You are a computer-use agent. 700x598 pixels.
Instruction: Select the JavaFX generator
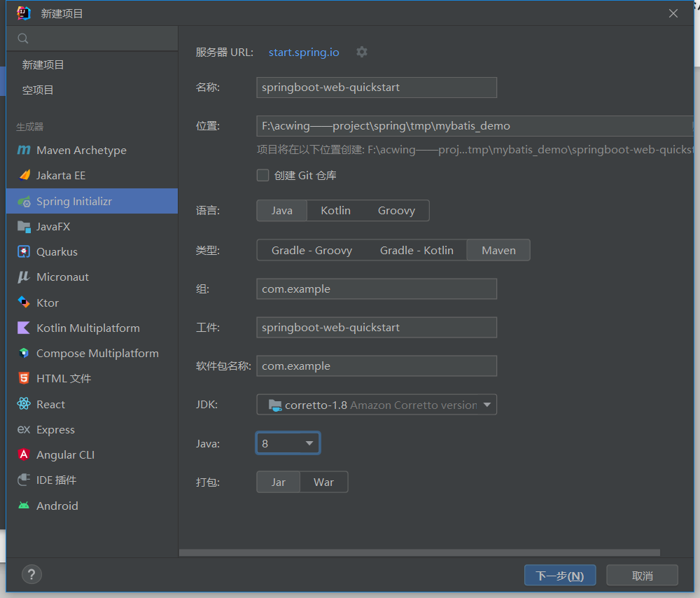pyautogui.click(x=92, y=226)
